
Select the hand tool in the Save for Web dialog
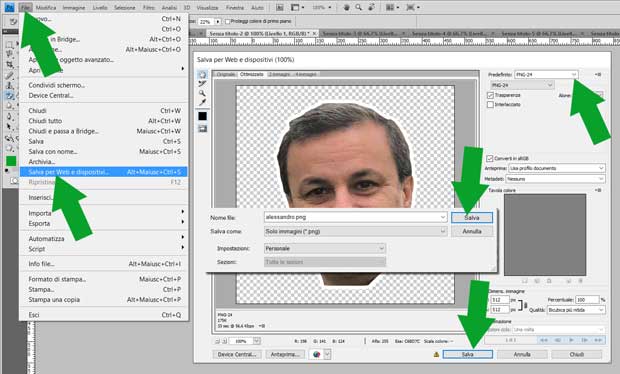(202, 75)
